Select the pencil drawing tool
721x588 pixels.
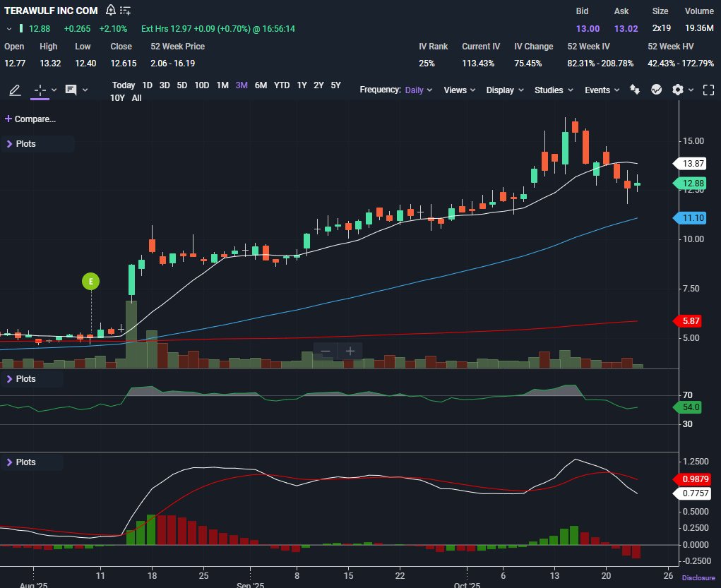click(15, 90)
